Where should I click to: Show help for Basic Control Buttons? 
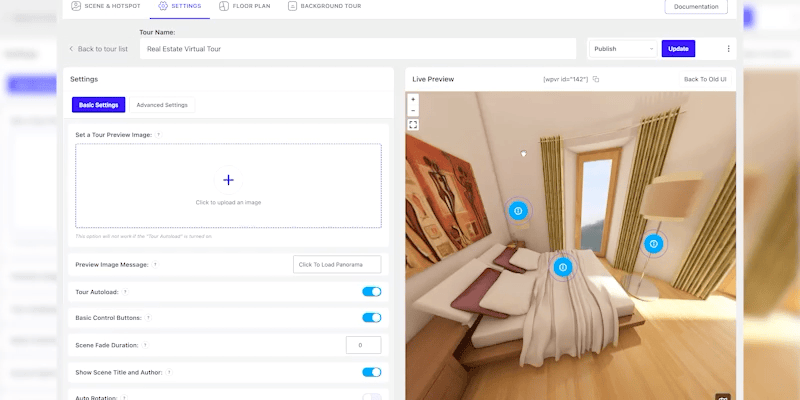tap(148, 318)
